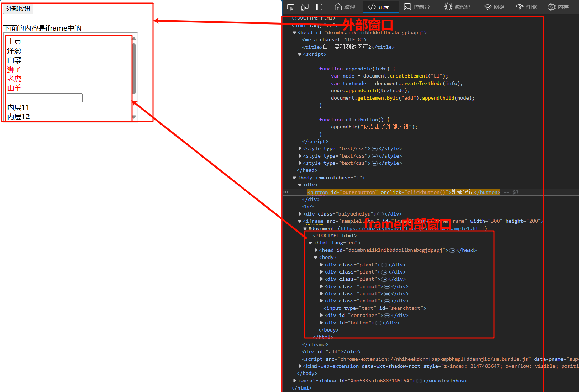
Task: Switch to the 网络 (Network) tab
Action: tap(494, 7)
